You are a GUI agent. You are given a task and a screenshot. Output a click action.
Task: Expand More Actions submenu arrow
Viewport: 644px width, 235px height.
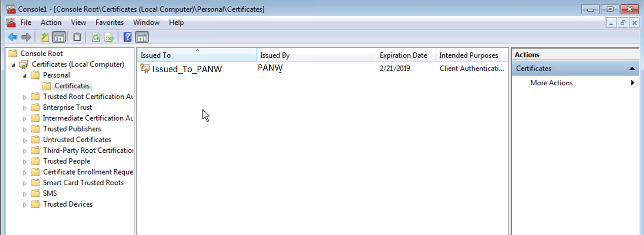[633, 83]
